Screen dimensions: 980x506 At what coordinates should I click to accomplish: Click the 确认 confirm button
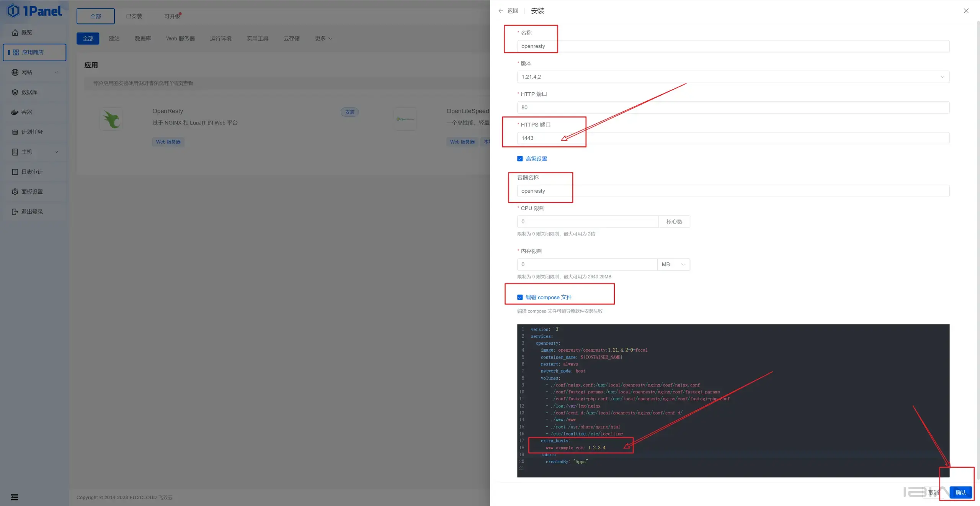point(960,493)
